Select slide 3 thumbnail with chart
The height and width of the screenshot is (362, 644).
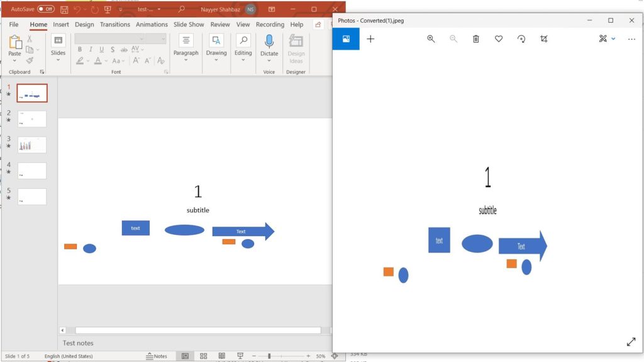tap(32, 145)
